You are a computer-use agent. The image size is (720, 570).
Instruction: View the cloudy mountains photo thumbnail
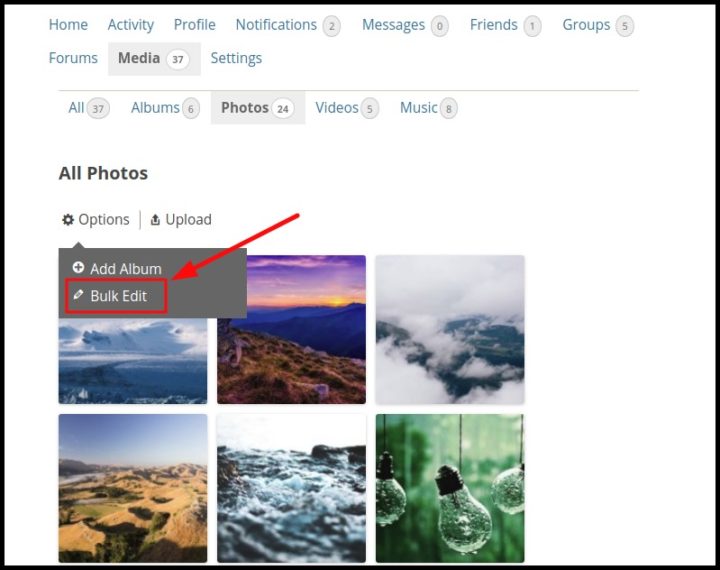coord(450,329)
